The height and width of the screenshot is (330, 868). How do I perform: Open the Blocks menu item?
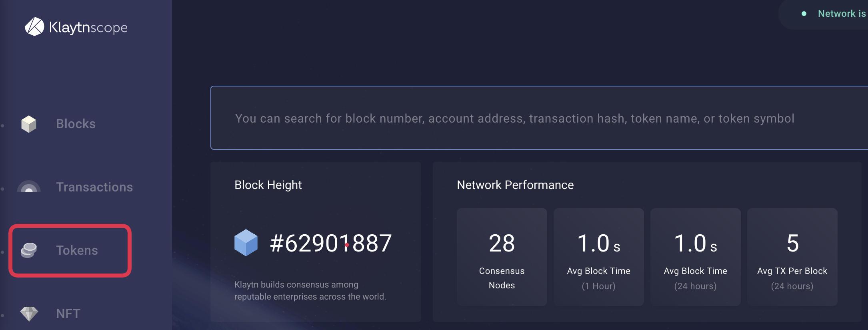tap(76, 124)
